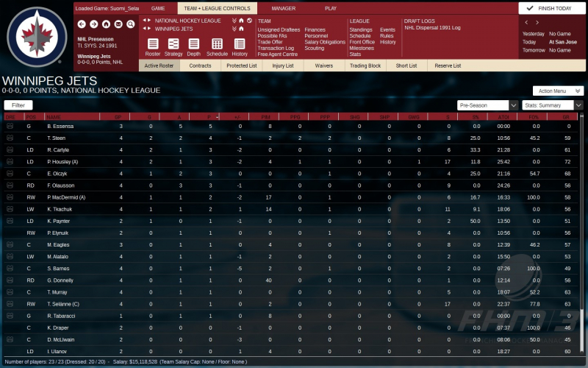Open the search magnifier icon
The image size is (588, 368).
[131, 24]
